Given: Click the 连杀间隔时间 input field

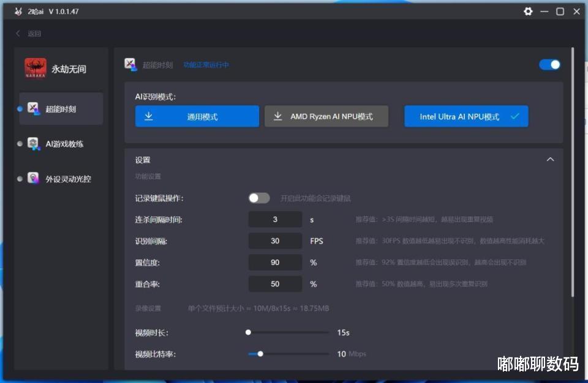Looking at the screenshot, I should pos(275,219).
